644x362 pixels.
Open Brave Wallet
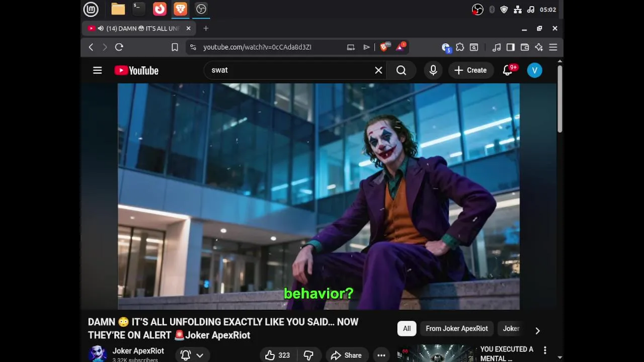pos(525,47)
